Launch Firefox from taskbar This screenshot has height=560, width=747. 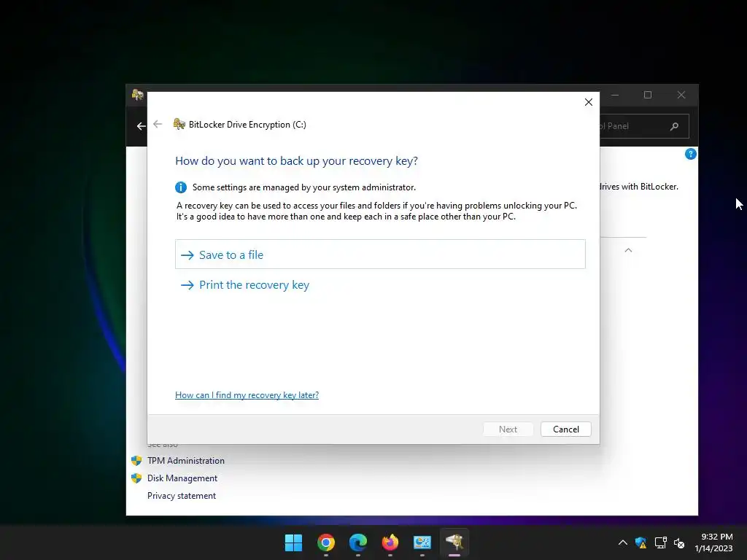coord(390,542)
